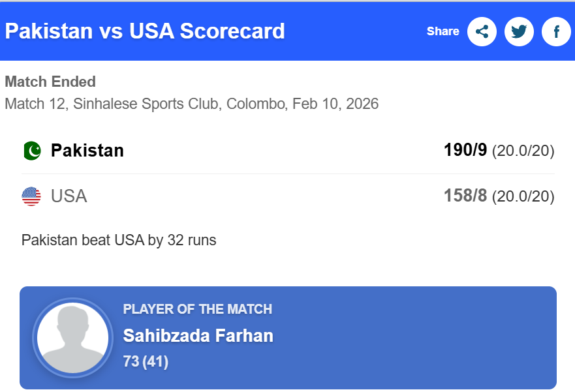Screen dimensions: 575x392
Task: Click the Pakistan vs USA Scorecard heading
Action: coord(145,31)
